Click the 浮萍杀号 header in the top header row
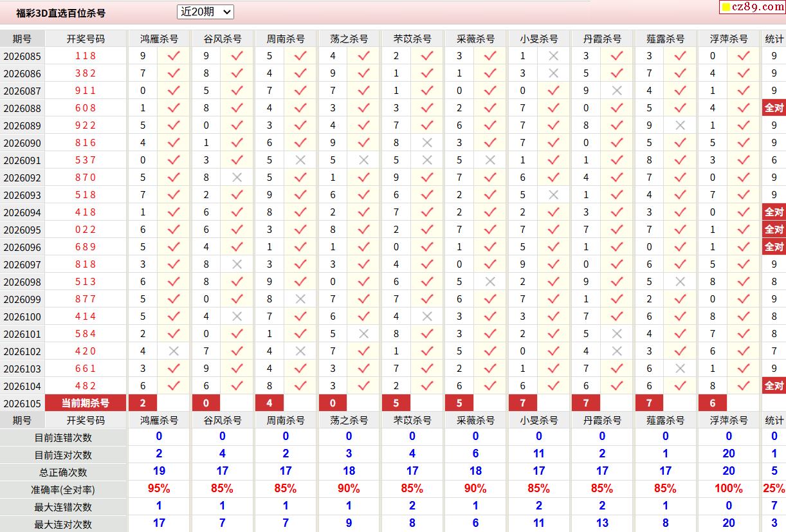 coord(729,39)
